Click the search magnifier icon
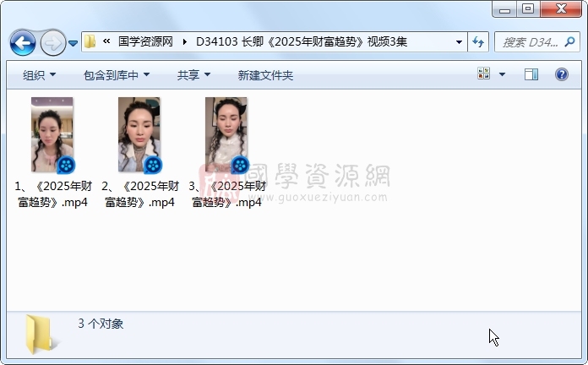Screen dimensions: 588x365 (x=570, y=42)
